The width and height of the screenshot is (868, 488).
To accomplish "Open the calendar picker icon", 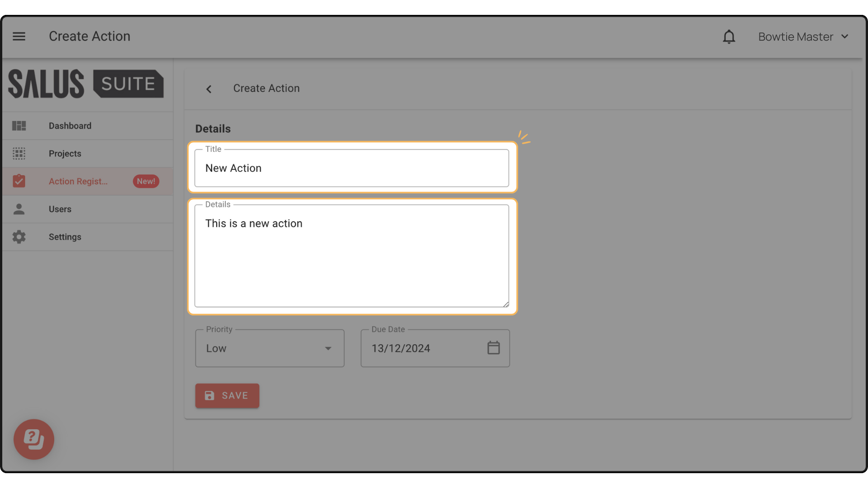I will click(x=493, y=348).
